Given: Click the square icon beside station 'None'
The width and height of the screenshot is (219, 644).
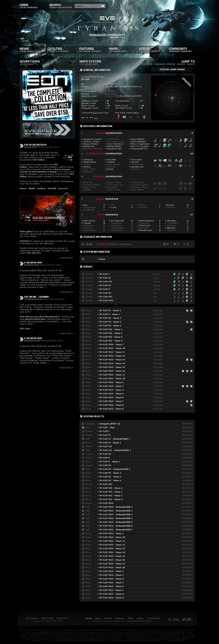Looking at the screenshot, I should (x=83, y=259).
